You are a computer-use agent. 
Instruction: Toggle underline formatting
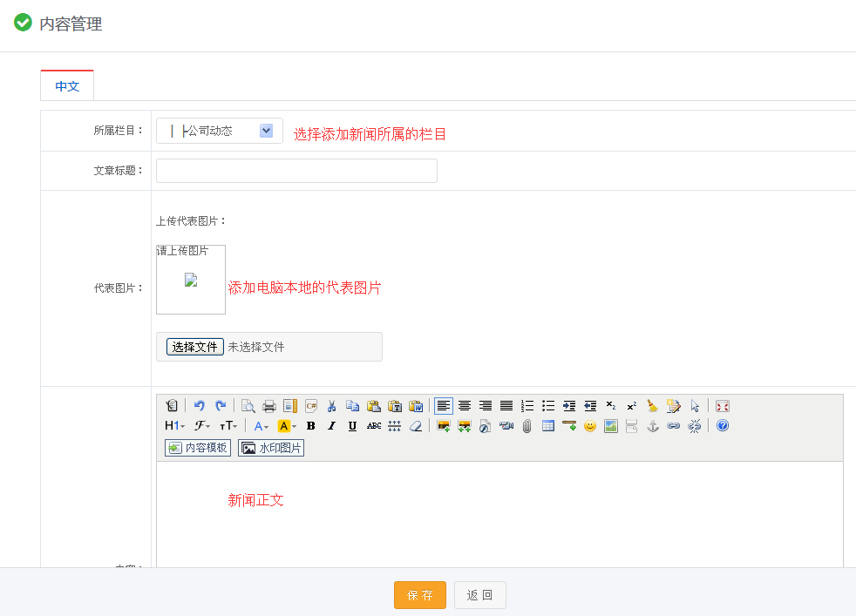tap(352, 426)
